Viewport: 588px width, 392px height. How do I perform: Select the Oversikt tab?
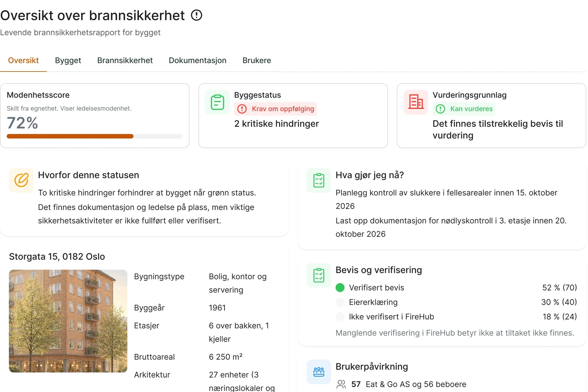pos(24,60)
